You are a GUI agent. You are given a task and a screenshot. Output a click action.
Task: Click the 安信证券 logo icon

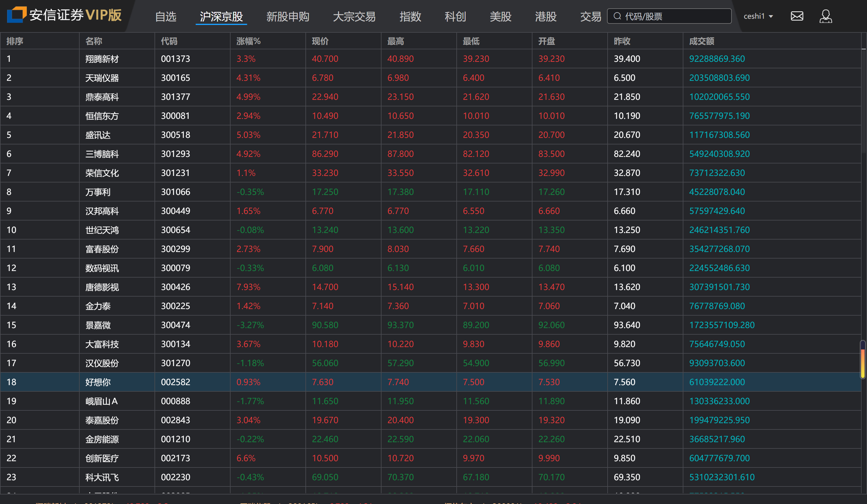(17, 15)
